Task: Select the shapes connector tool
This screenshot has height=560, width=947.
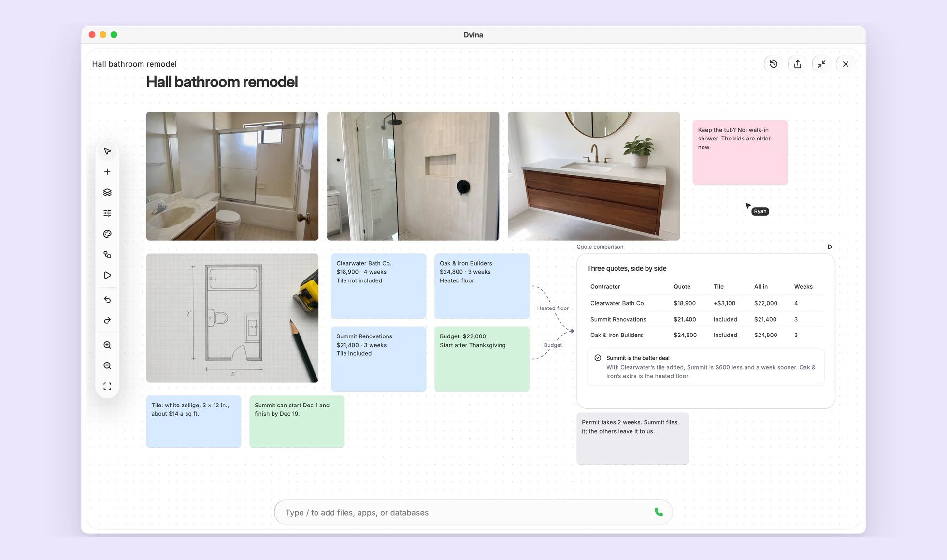Action: click(x=107, y=254)
